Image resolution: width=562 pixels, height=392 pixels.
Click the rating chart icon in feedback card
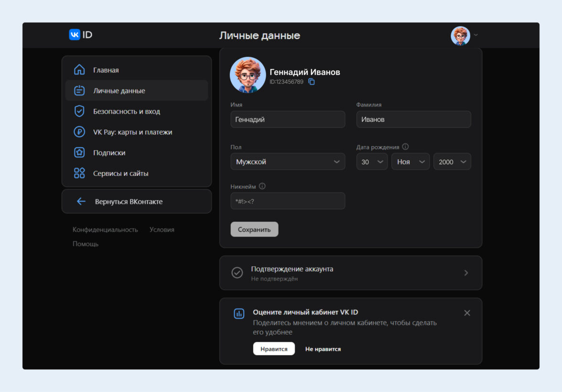click(x=239, y=314)
